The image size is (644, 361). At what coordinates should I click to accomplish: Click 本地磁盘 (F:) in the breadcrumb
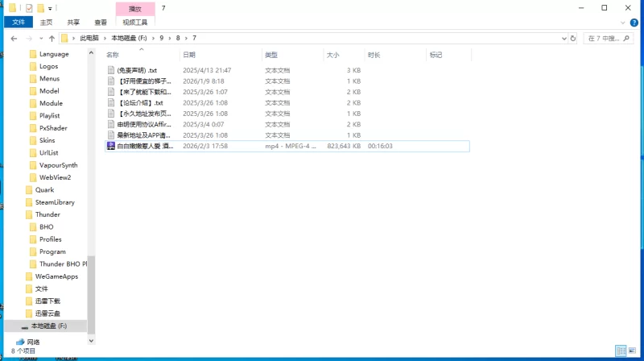tap(129, 38)
